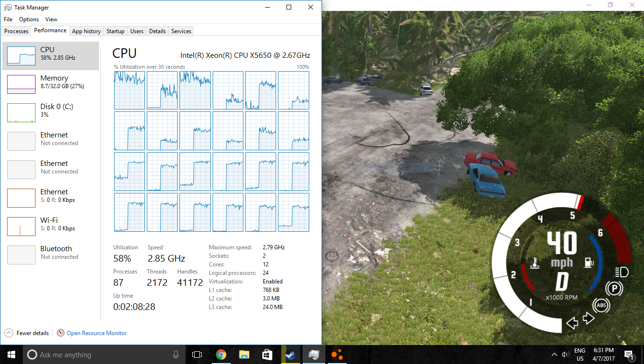
Task: Open the Startup tab
Action: (115, 31)
